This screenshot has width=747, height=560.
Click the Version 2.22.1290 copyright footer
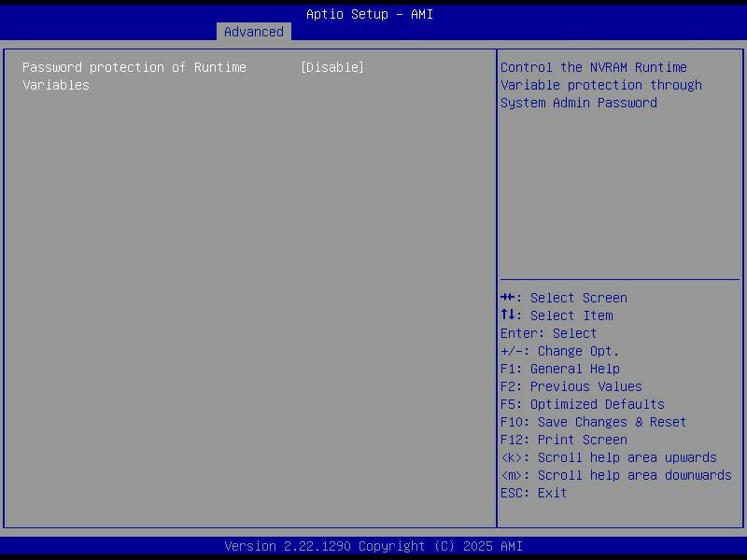(373, 546)
